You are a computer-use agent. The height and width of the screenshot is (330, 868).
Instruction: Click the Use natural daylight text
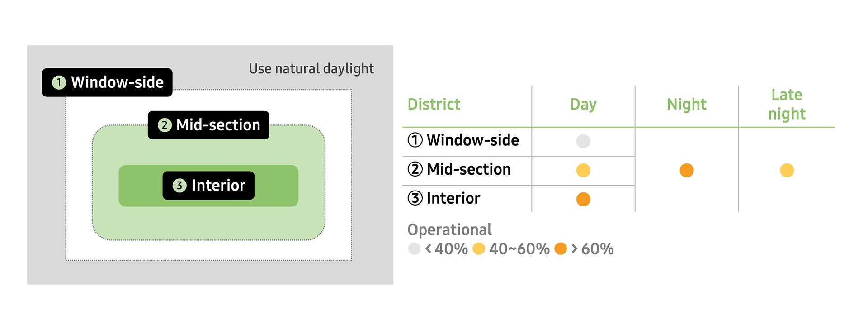tap(311, 69)
